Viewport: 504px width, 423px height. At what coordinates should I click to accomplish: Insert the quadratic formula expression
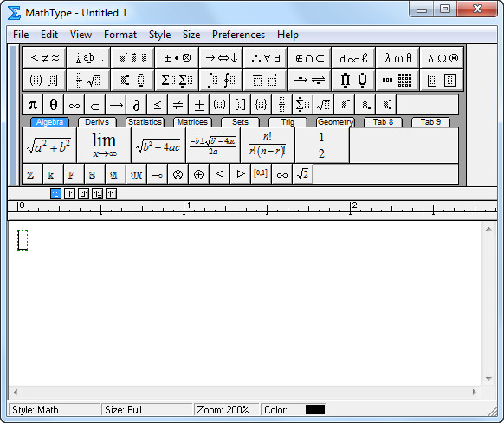[213, 146]
